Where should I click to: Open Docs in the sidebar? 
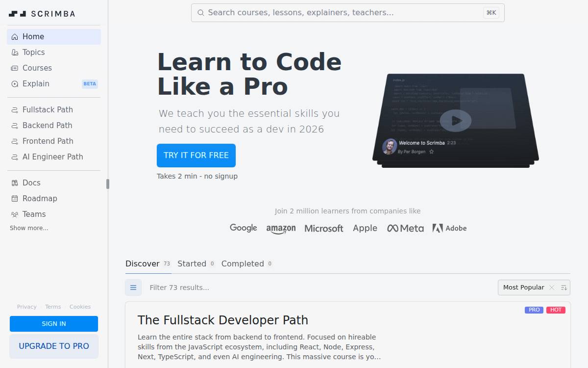[54, 183]
